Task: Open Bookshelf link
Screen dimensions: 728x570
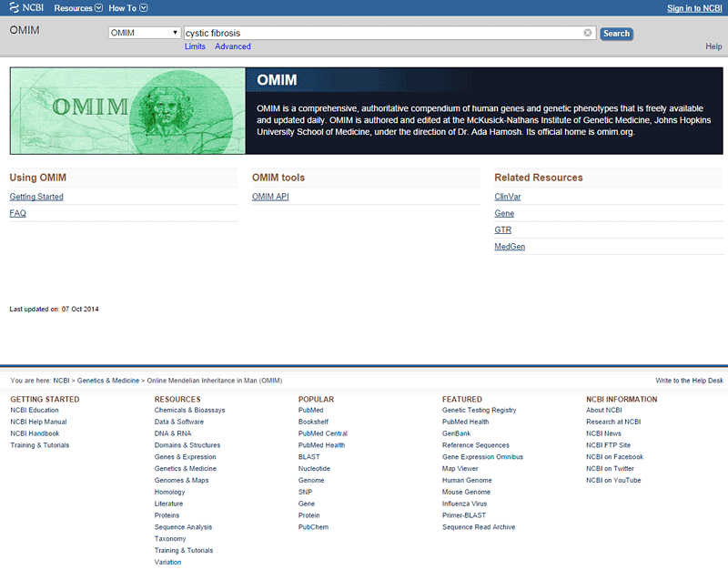Action: point(313,422)
